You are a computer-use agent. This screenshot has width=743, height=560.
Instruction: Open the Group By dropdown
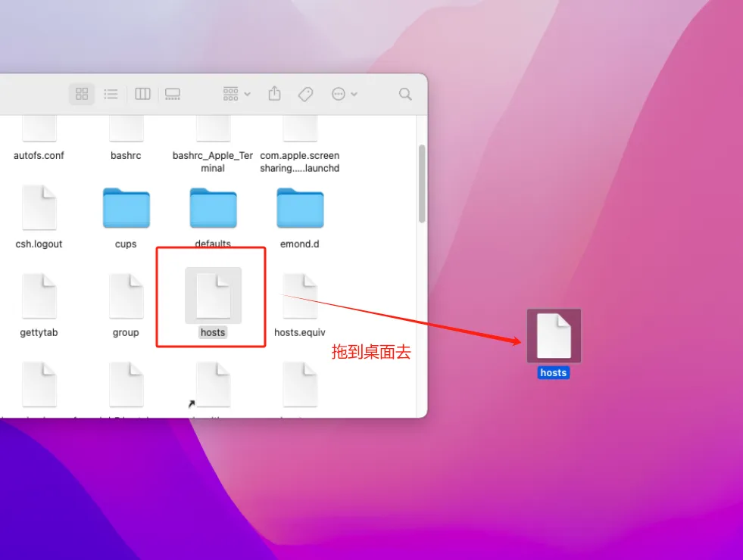tap(236, 94)
